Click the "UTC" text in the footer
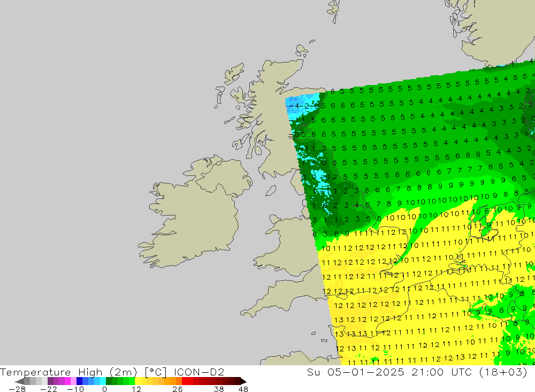 click(461, 372)
